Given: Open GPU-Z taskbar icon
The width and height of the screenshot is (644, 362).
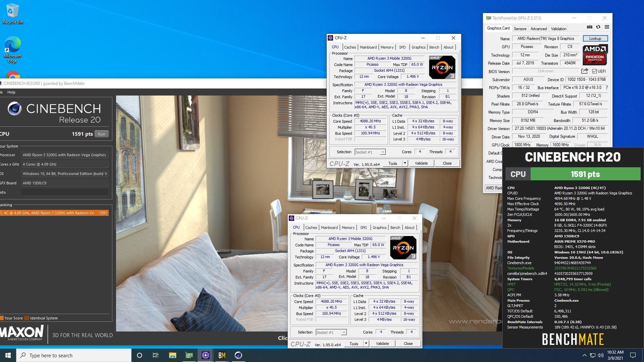Looking at the screenshot, I should 189,355.
